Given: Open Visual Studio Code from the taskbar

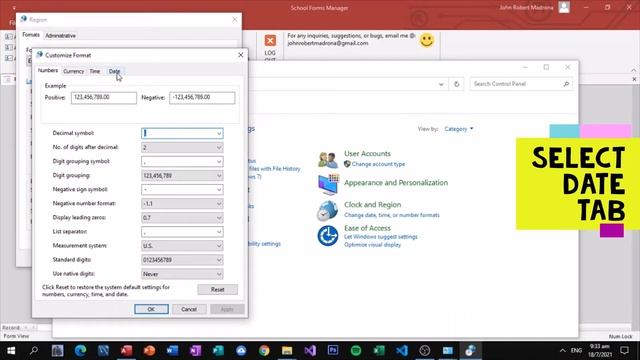Looking at the screenshot, I should (402, 350).
